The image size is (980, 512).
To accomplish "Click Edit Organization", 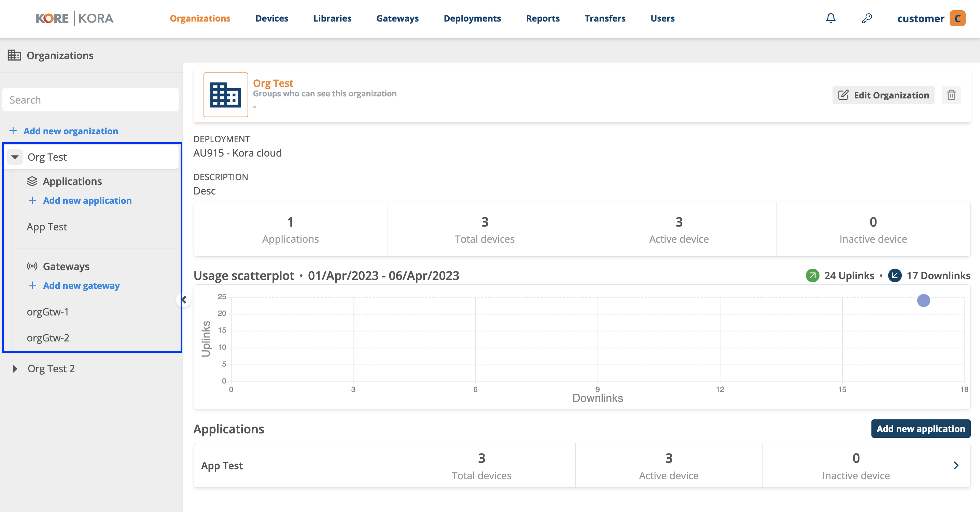I will tap(883, 95).
